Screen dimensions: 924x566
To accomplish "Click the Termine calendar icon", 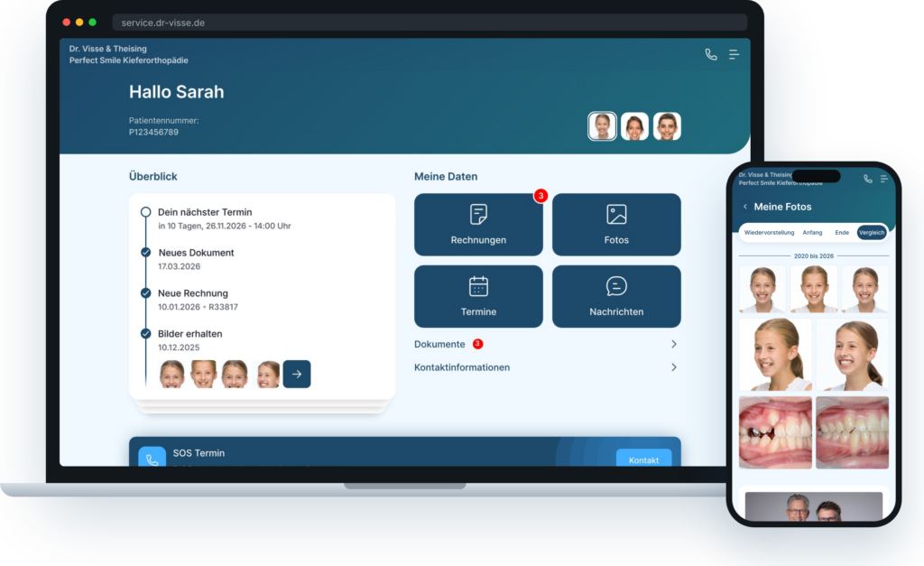I will click(x=478, y=286).
